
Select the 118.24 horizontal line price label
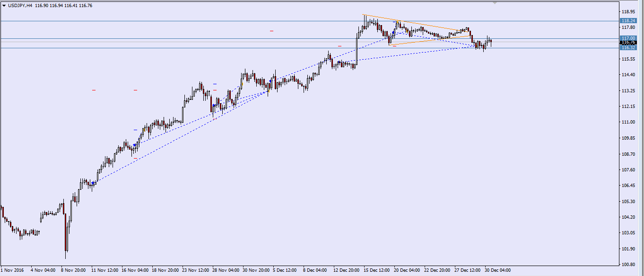click(628, 21)
